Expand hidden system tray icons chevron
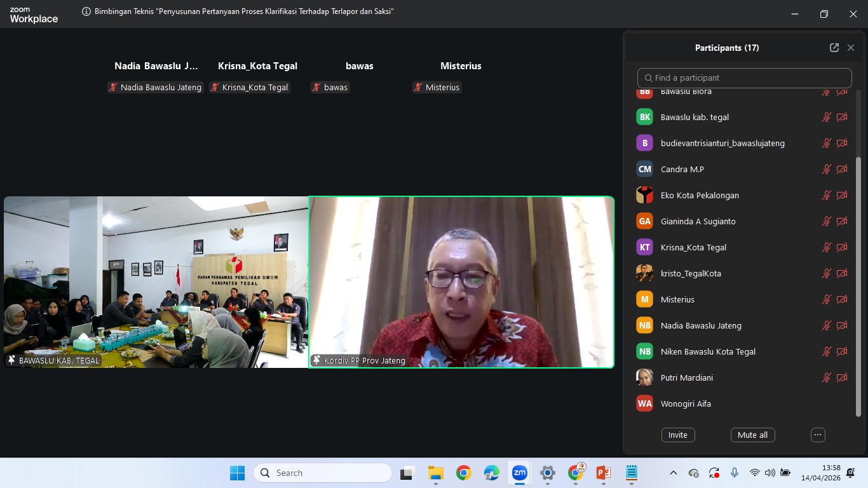This screenshot has width=868, height=488. pos(674,473)
